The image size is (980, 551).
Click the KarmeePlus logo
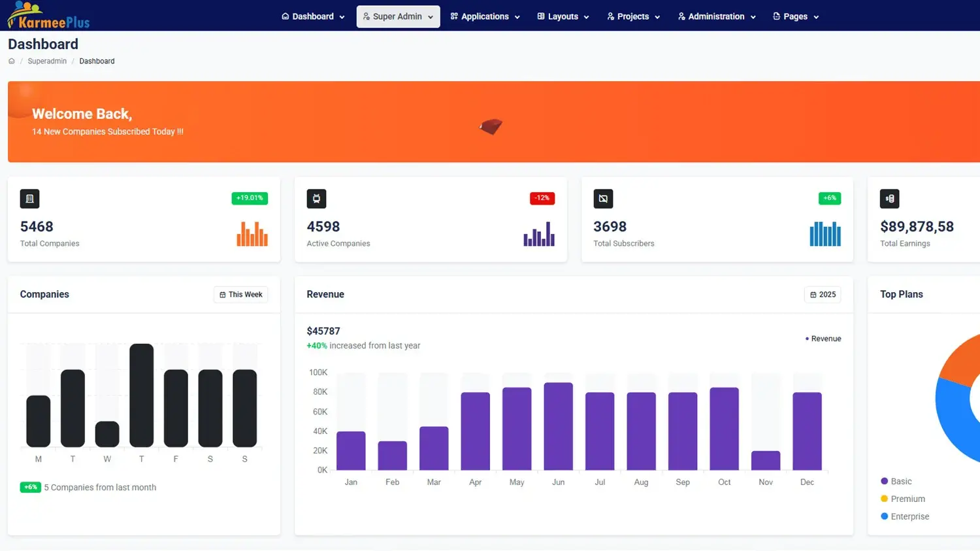[x=49, y=16]
